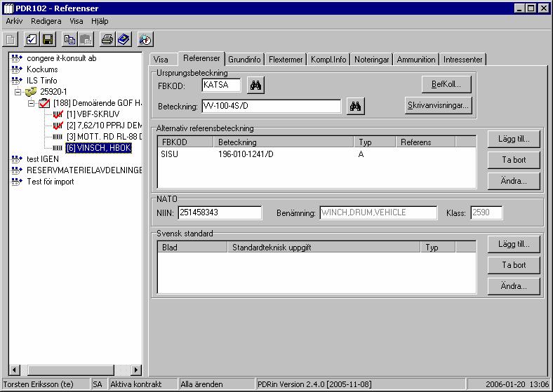Click icon beside RESERVMATERIELAVDELNINGEN
This screenshot has width=553, height=392.
pos(17,170)
